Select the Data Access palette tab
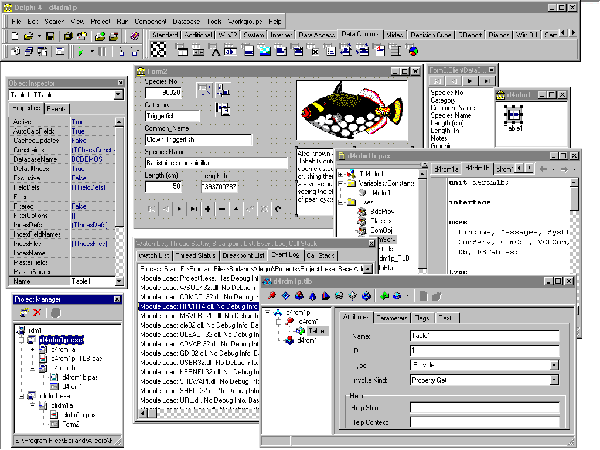This screenshot has height=450, width=600. point(315,34)
